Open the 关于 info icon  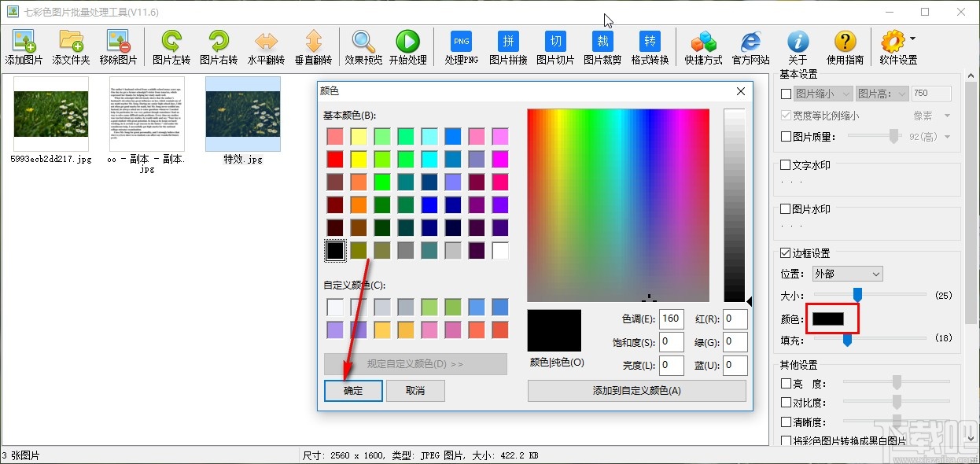click(798, 47)
